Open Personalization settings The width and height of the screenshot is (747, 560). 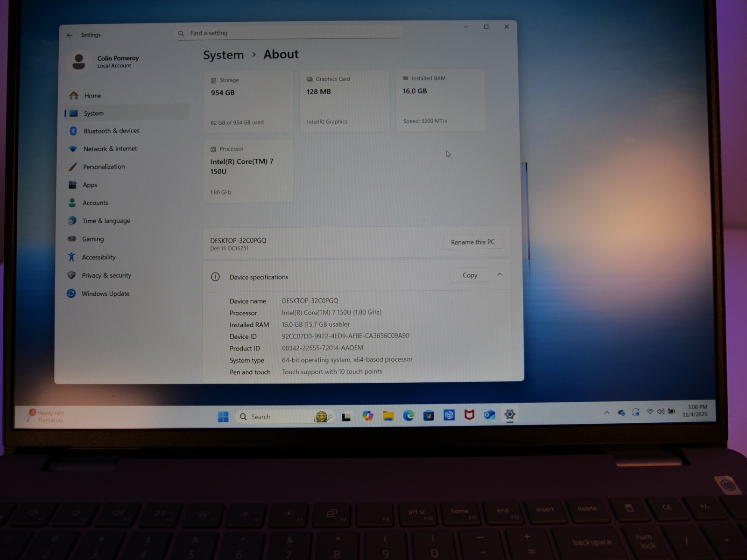point(126,167)
